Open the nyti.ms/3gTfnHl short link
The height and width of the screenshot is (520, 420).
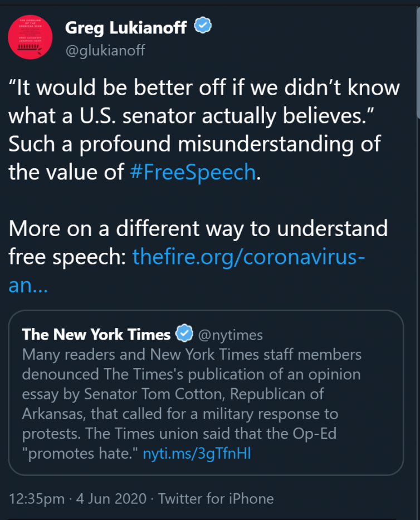(x=197, y=453)
